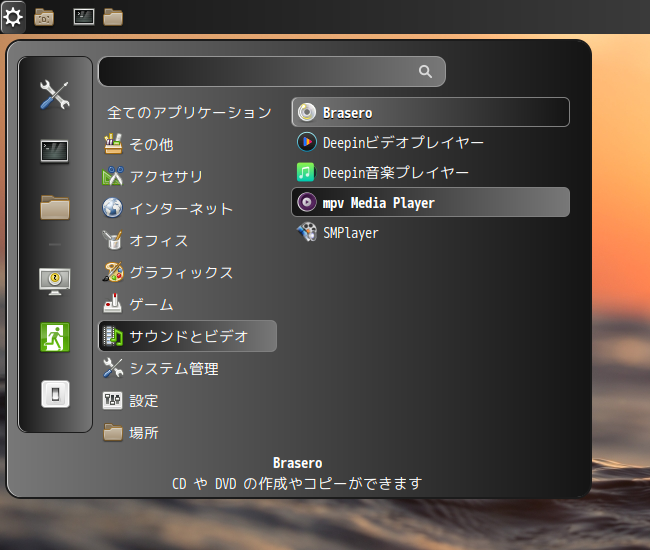
Task: Launch Deepin音楽プレイヤー
Action: [430, 172]
